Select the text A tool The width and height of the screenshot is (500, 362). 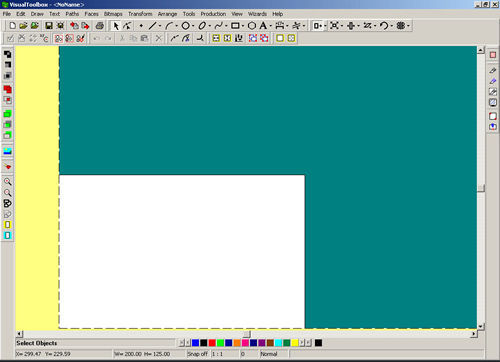click(263, 26)
